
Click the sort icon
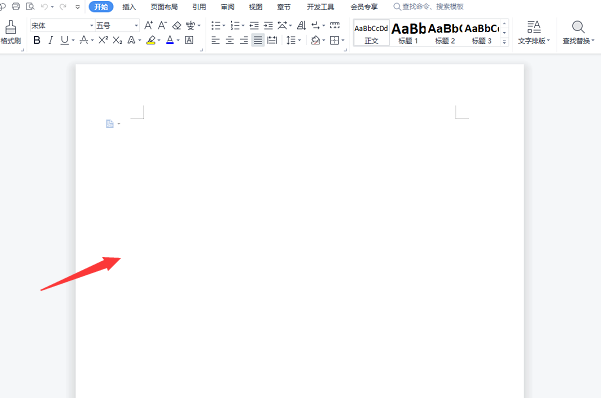pos(302,26)
